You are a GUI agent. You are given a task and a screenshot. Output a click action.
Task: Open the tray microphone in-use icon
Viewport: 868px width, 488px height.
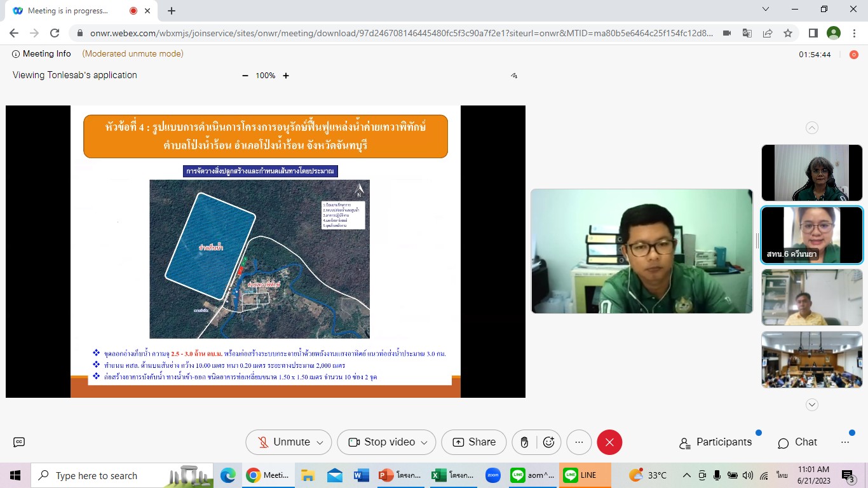[717, 475]
